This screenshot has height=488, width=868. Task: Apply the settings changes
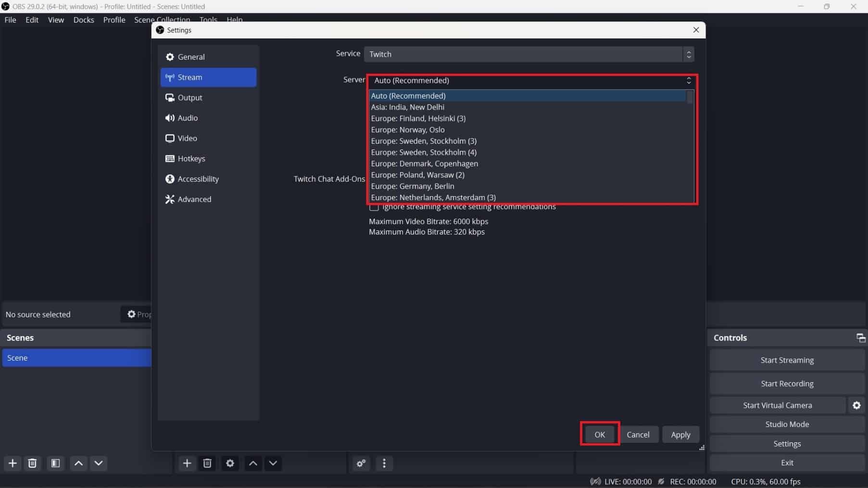(680, 435)
